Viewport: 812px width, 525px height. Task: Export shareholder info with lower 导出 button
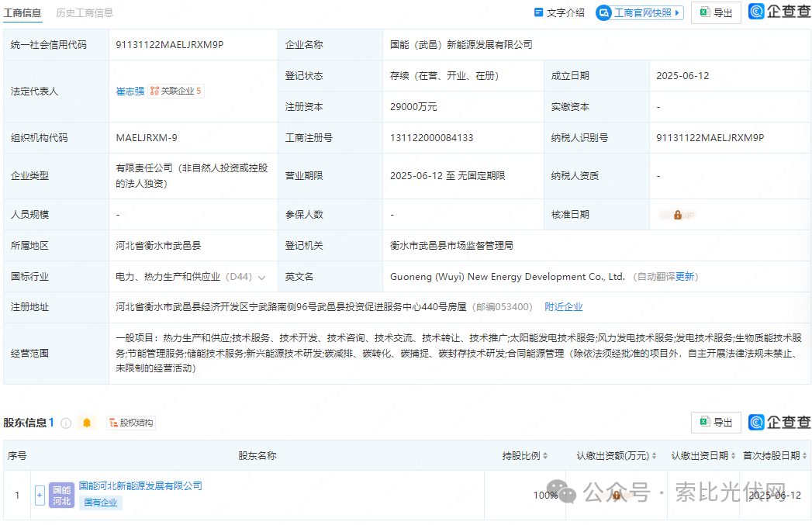click(x=715, y=423)
